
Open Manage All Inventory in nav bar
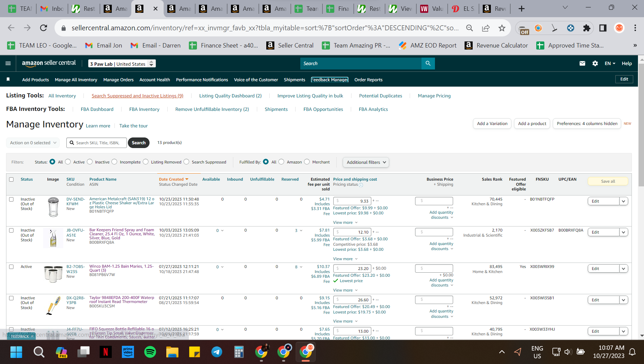[x=76, y=80]
